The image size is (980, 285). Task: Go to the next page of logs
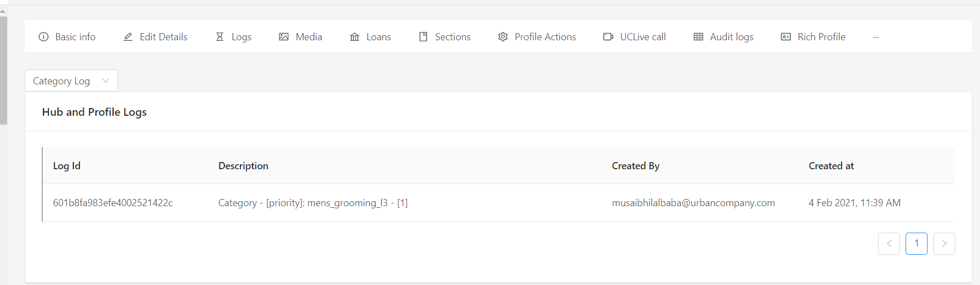(x=944, y=244)
